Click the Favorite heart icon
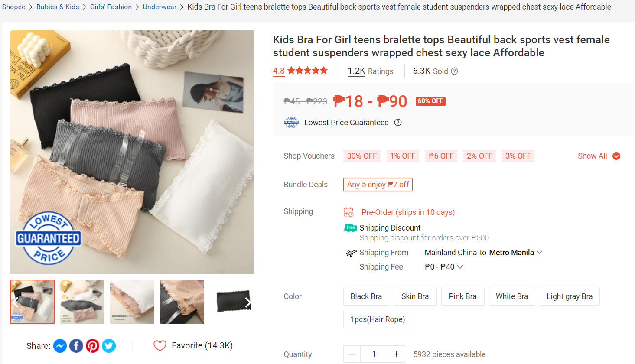The height and width of the screenshot is (364, 635). point(160,345)
